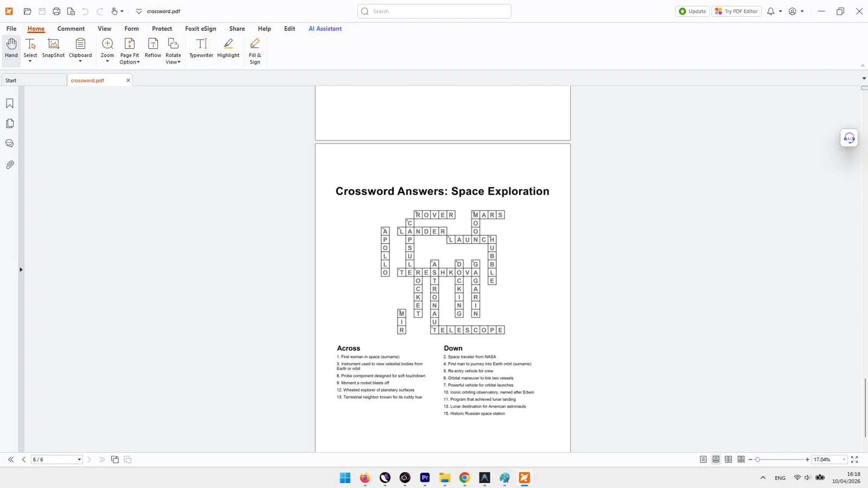Open a file with the folder icon
Viewport: 868px width, 488px height.
[x=28, y=11]
